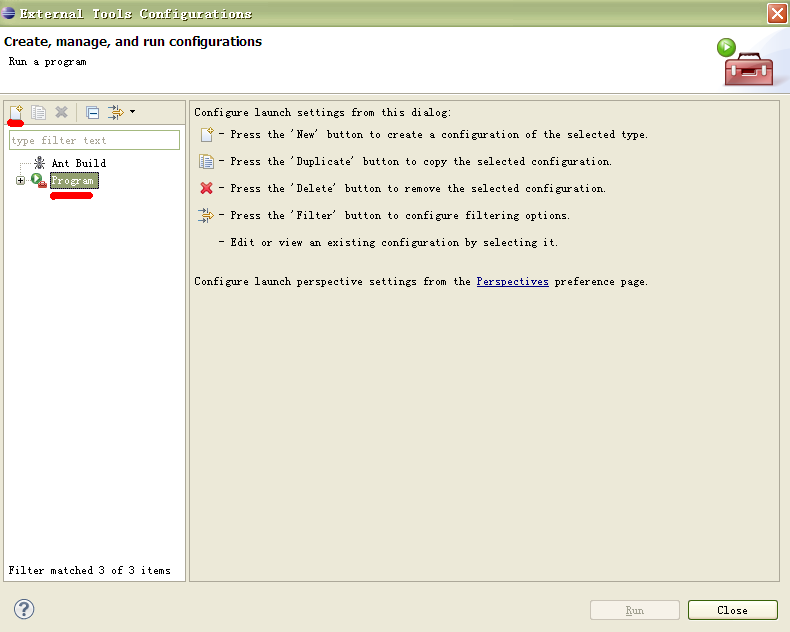Open help with the question mark icon
790x632 pixels.
(24, 609)
